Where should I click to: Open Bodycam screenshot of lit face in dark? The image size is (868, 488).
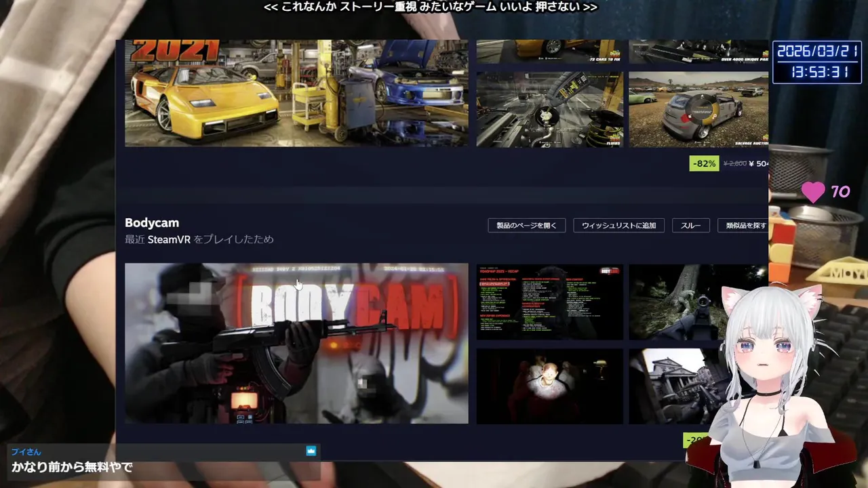(x=549, y=386)
